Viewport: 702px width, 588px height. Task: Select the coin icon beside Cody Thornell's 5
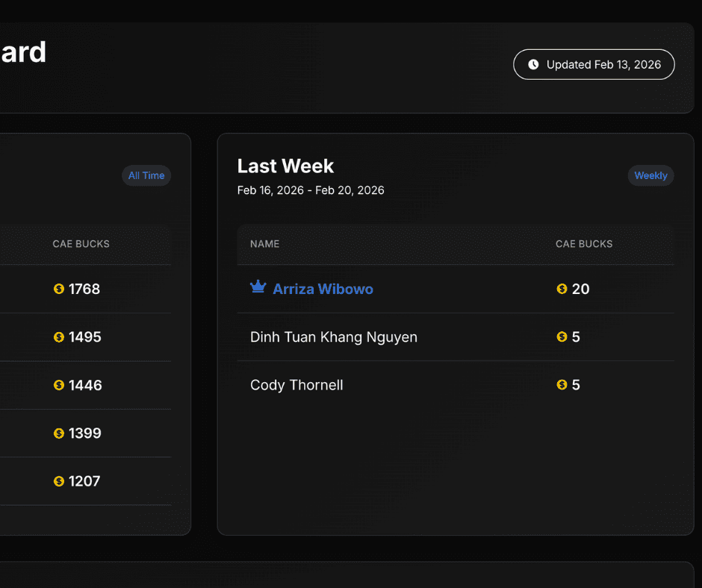click(561, 384)
